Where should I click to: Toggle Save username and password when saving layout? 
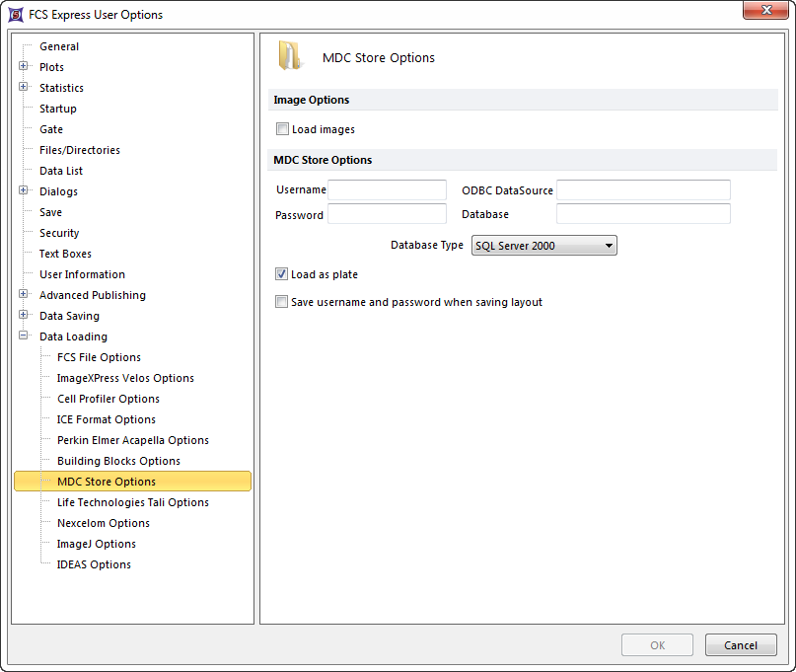(x=283, y=302)
